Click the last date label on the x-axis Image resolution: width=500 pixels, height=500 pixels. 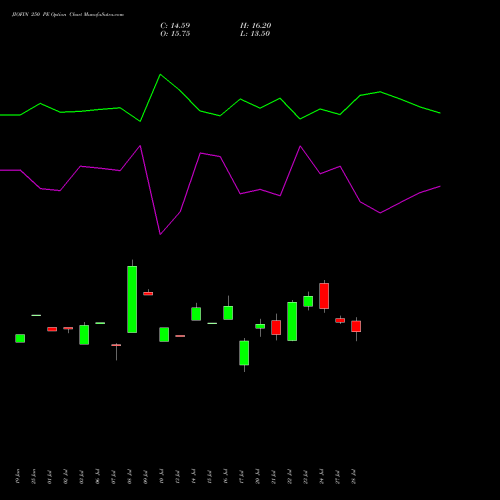pyautogui.click(x=354, y=477)
